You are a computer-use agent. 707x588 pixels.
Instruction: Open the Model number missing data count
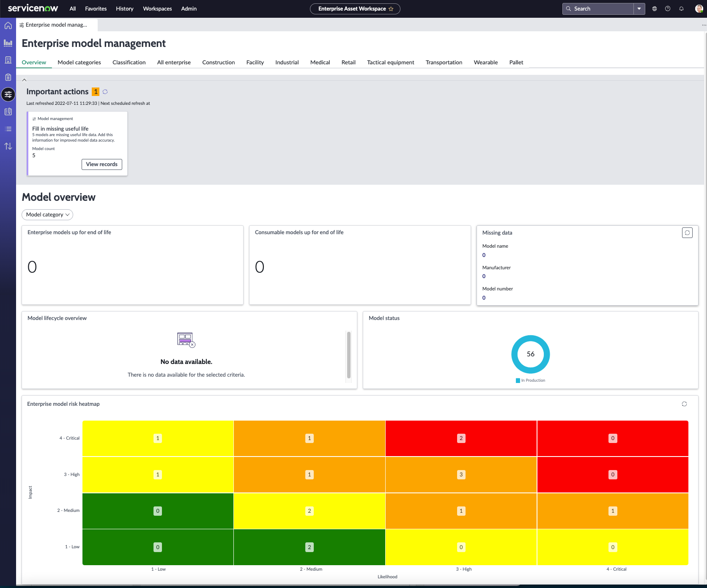point(484,298)
